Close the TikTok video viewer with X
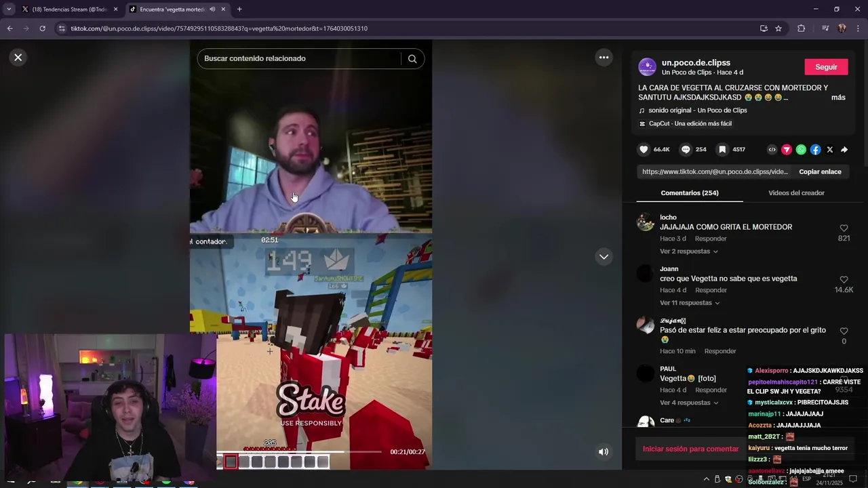The image size is (868, 488). pos(18,58)
